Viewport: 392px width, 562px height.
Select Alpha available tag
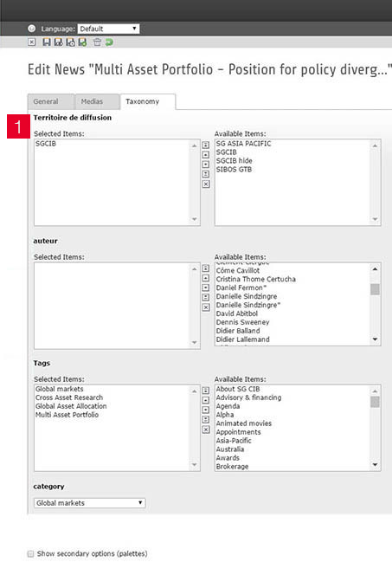(x=225, y=415)
